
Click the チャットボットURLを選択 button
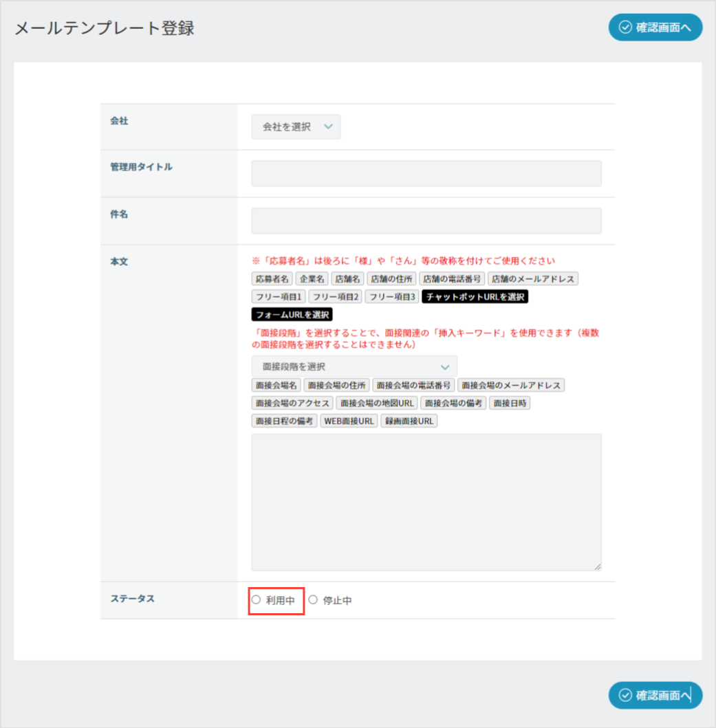(x=475, y=297)
